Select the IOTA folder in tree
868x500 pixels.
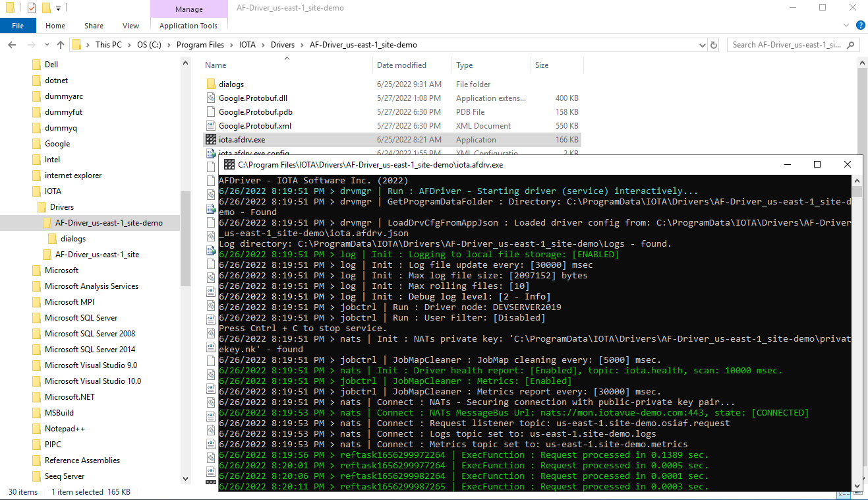(53, 191)
